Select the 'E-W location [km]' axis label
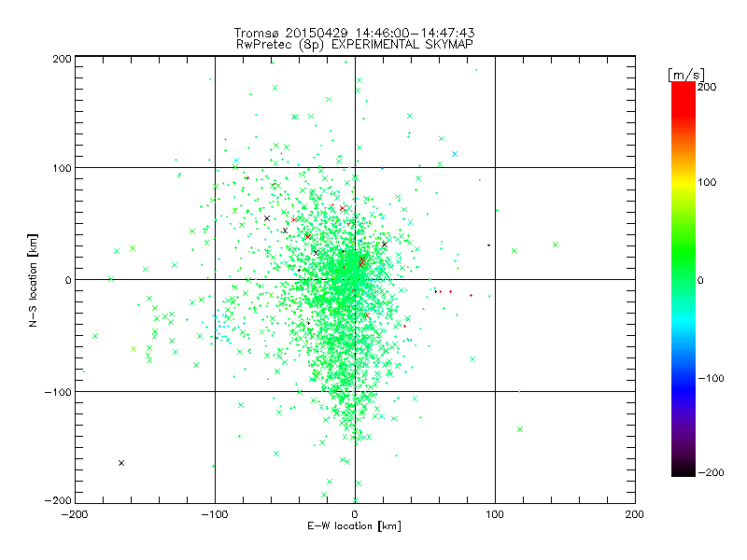The image size is (747, 560). (x=354, y=526)
